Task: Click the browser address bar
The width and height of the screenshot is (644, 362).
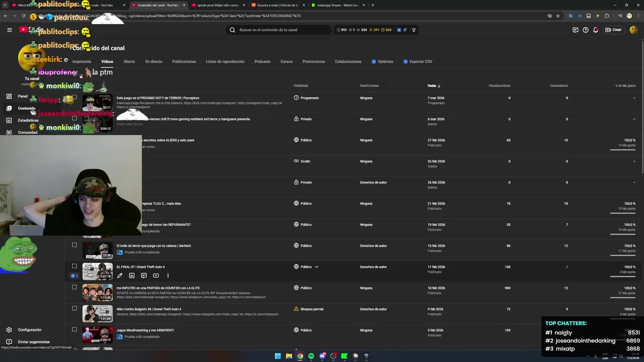Action: [287, 16]
